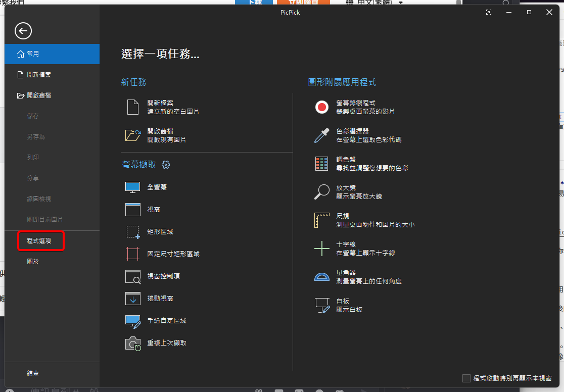Screen dimensions: 564x392
Task: Click 結束 to exit the application
Action: (31, 373)
